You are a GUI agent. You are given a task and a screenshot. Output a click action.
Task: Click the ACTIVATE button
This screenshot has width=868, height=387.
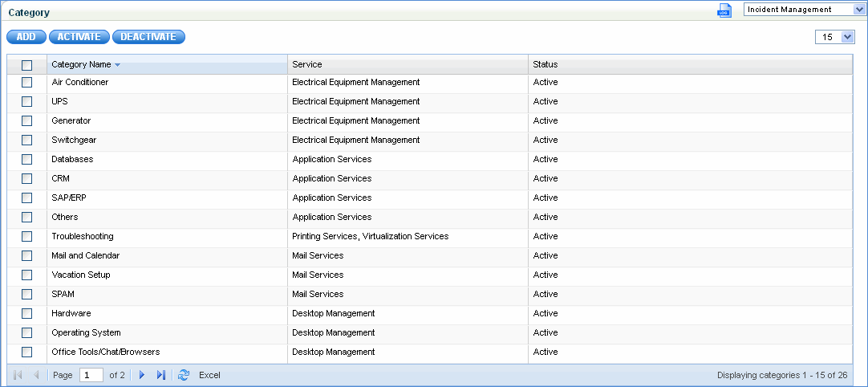click(79, 37)
